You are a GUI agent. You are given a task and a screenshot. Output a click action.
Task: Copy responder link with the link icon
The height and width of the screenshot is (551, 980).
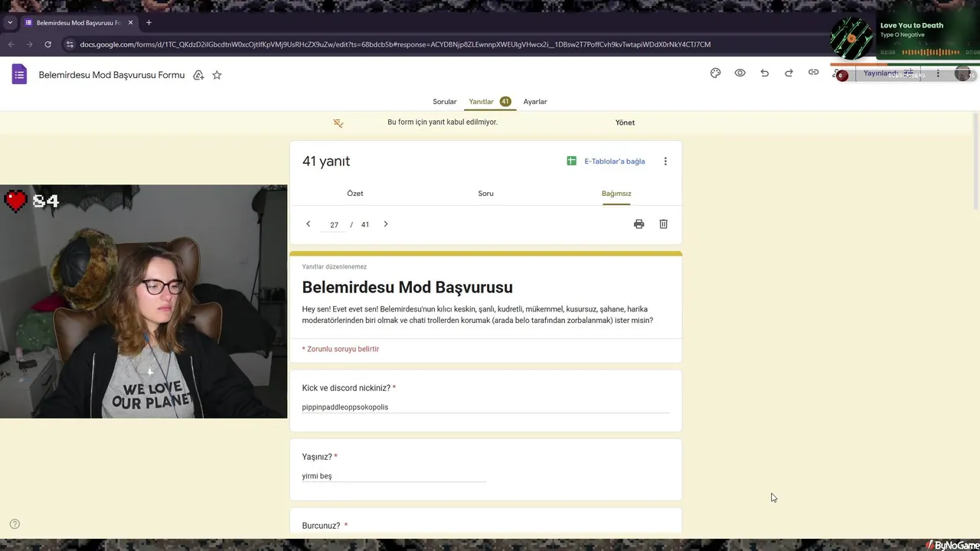pos(813,73)
